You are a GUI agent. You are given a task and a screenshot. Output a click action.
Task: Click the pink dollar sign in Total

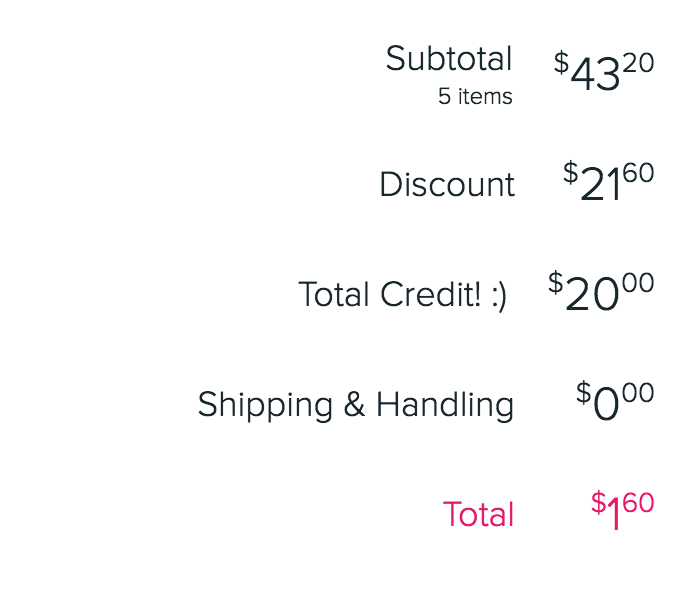(x=598, y=502)
